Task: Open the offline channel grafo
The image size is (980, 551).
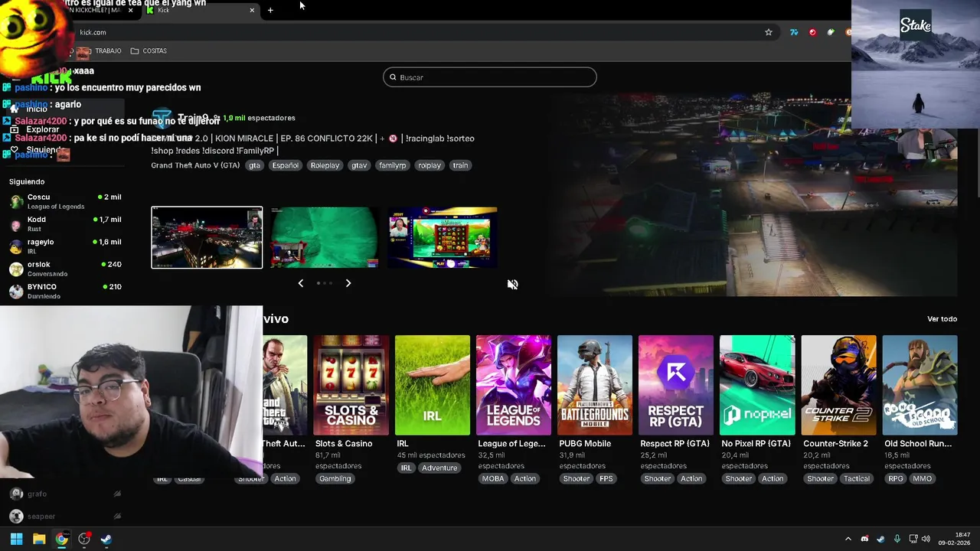Action: point(65,494)
